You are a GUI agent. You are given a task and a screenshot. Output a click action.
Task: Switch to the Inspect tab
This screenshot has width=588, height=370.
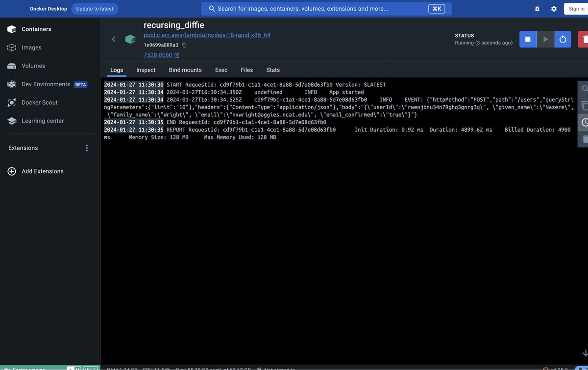(x=146, y=70)
